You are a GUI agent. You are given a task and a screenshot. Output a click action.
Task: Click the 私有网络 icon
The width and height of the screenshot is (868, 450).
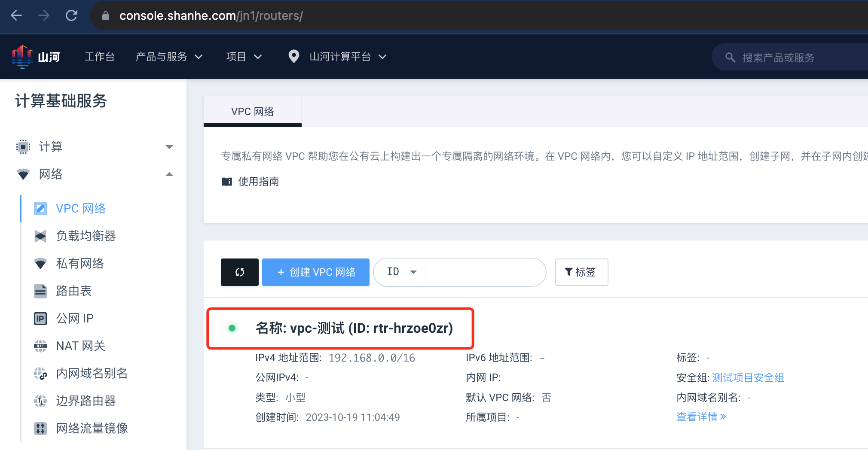(40, 264)
